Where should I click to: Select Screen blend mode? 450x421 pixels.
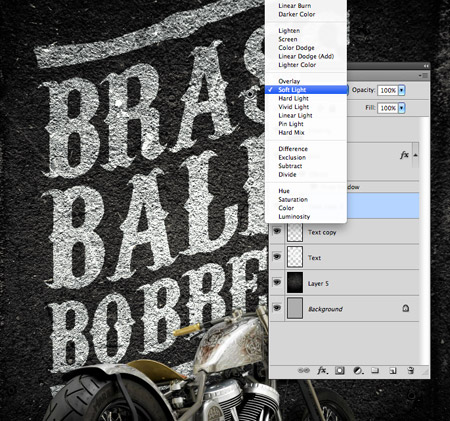288,39
